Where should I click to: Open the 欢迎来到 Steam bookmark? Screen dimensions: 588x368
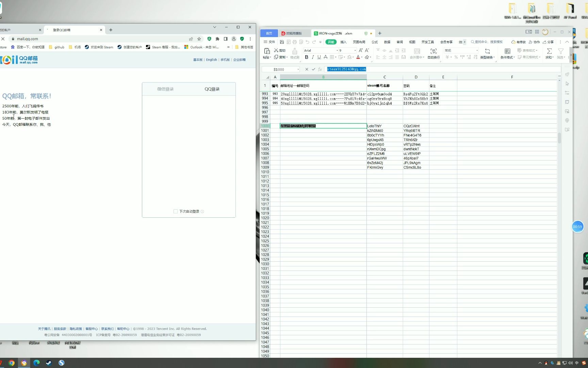point(99,47)
